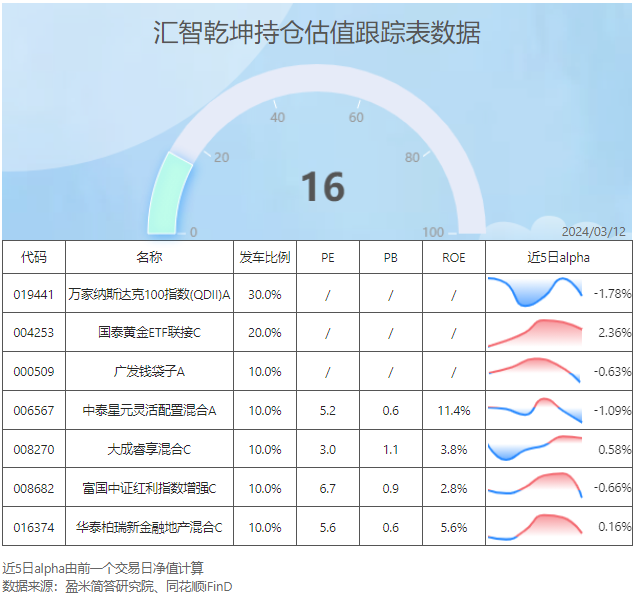Click the PE column header
Viewport: 635px width, 596px height.
click(x=328, y=258)
